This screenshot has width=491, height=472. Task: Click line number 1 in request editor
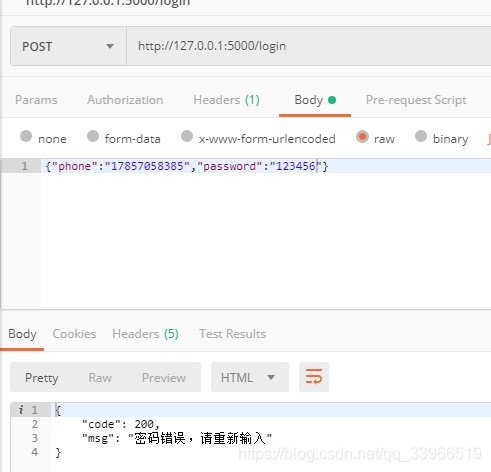[25, 166]
